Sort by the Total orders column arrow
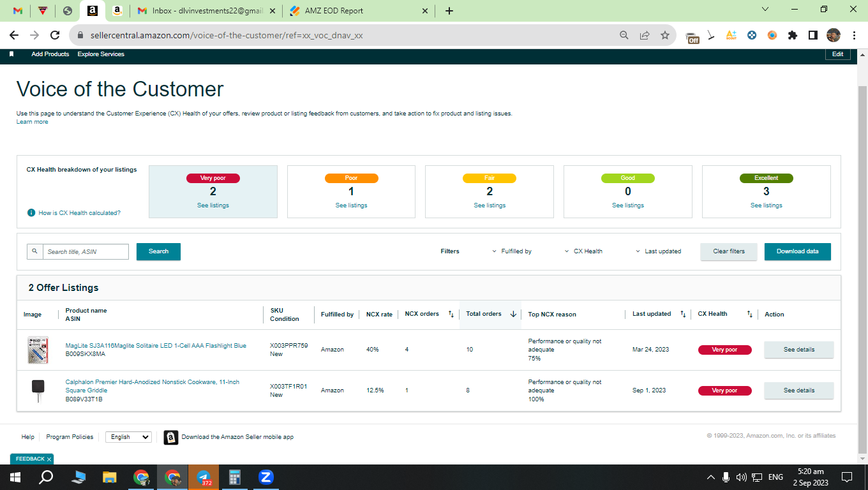The image size is (868, 490). [x=513, y=314]
